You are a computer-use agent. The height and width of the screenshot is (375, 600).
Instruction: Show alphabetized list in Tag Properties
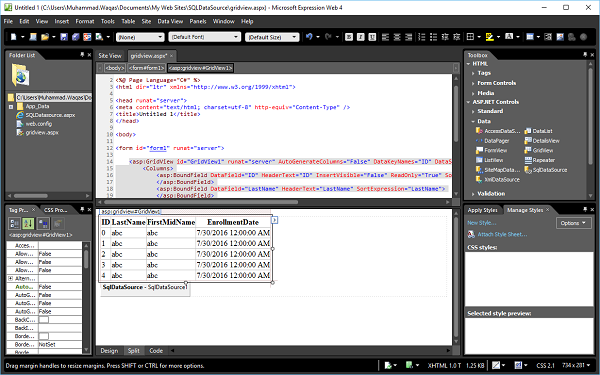point(28,223)
